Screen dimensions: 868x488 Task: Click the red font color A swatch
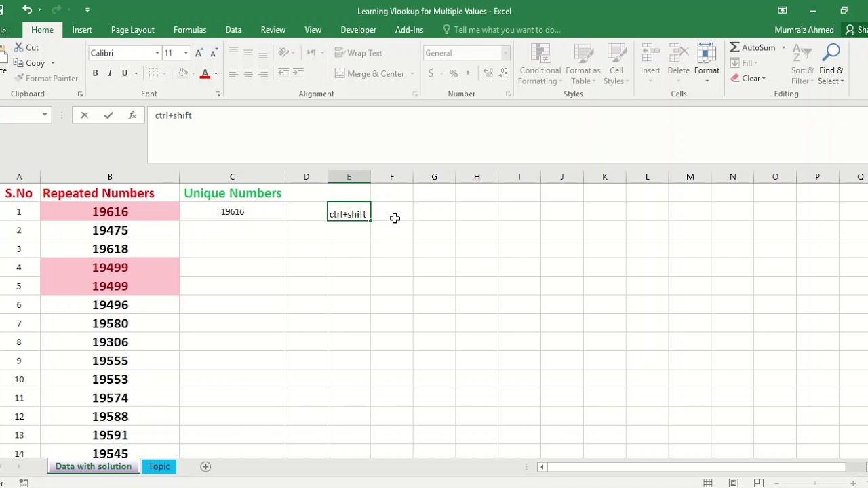(x=205, y=73)
